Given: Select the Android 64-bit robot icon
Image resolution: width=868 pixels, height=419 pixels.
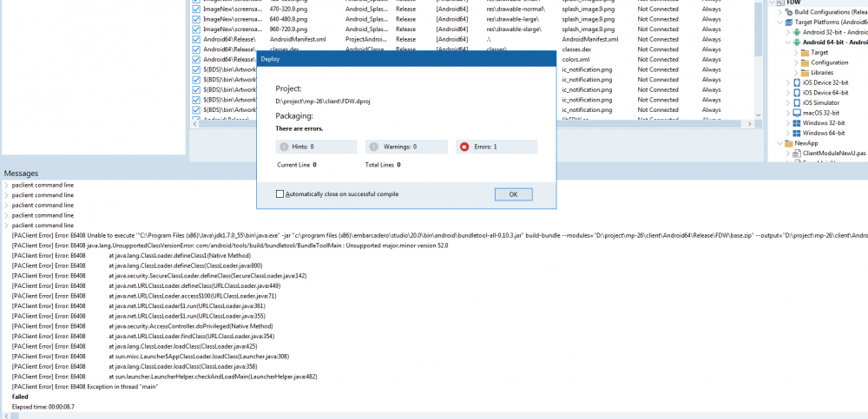Looking at the screenshot, I should click(797, 42).
